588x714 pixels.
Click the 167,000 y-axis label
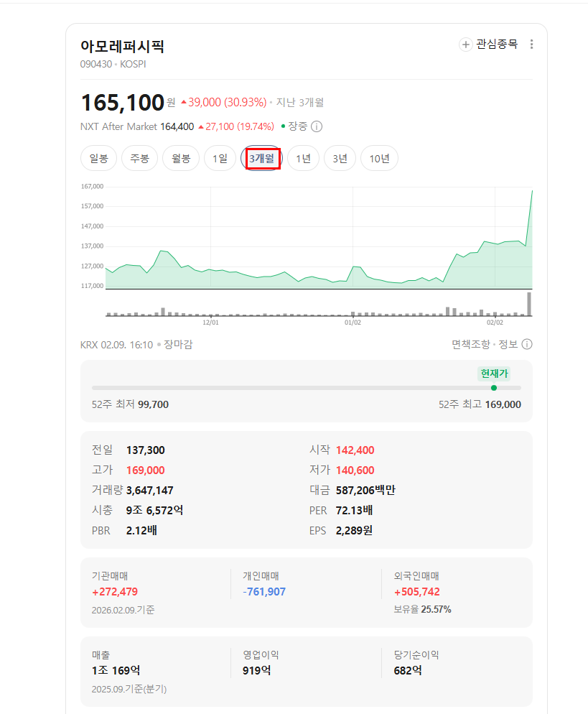click(x=93, y=186)
